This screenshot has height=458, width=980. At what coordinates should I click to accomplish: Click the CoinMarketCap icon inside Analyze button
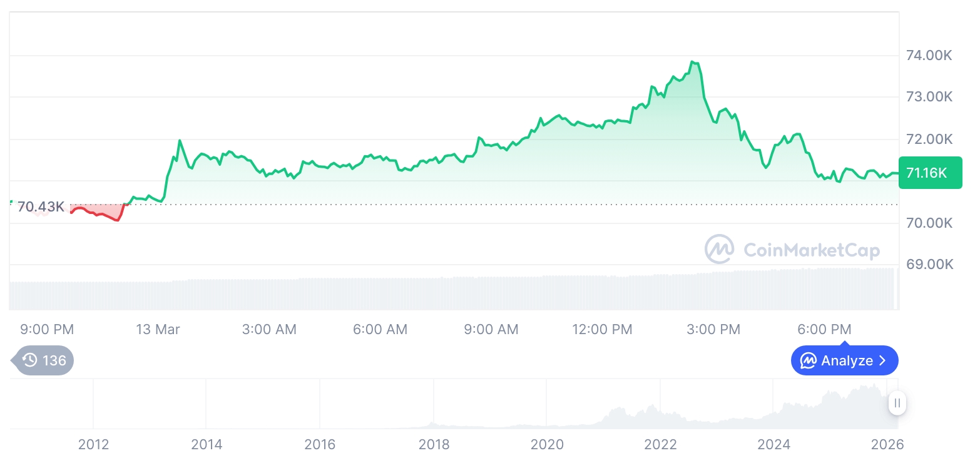809,361
